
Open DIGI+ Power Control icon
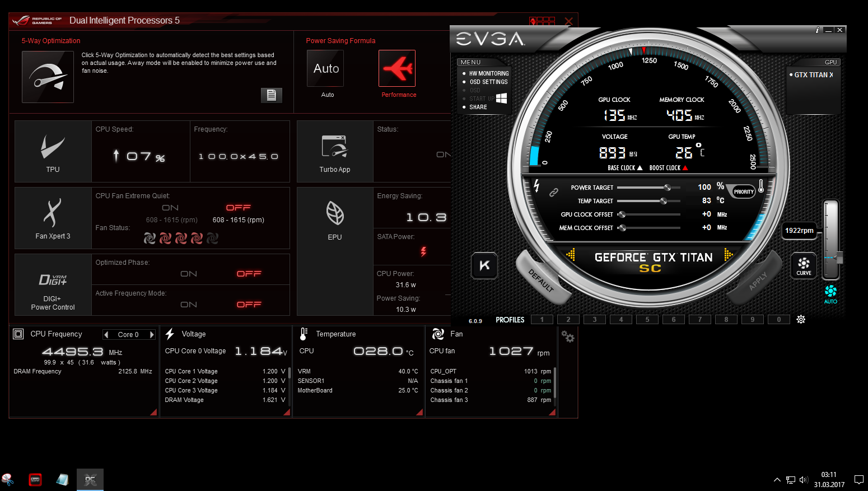53,279
